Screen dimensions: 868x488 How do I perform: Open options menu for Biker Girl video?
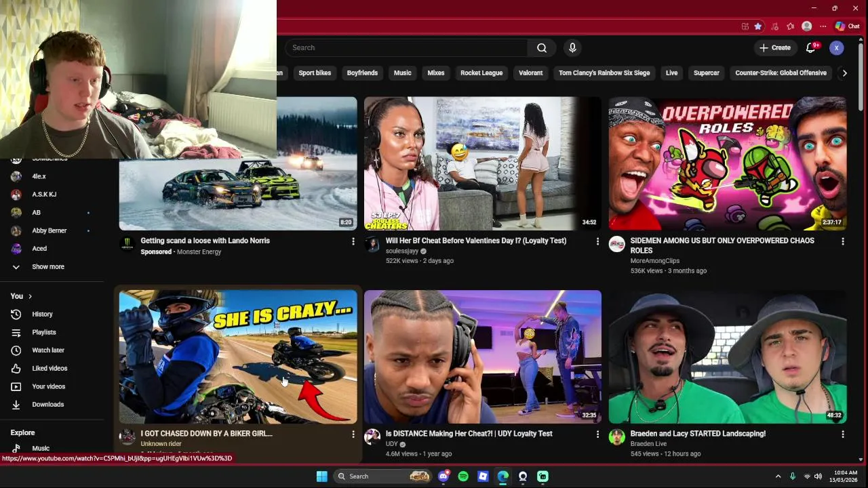353,434
